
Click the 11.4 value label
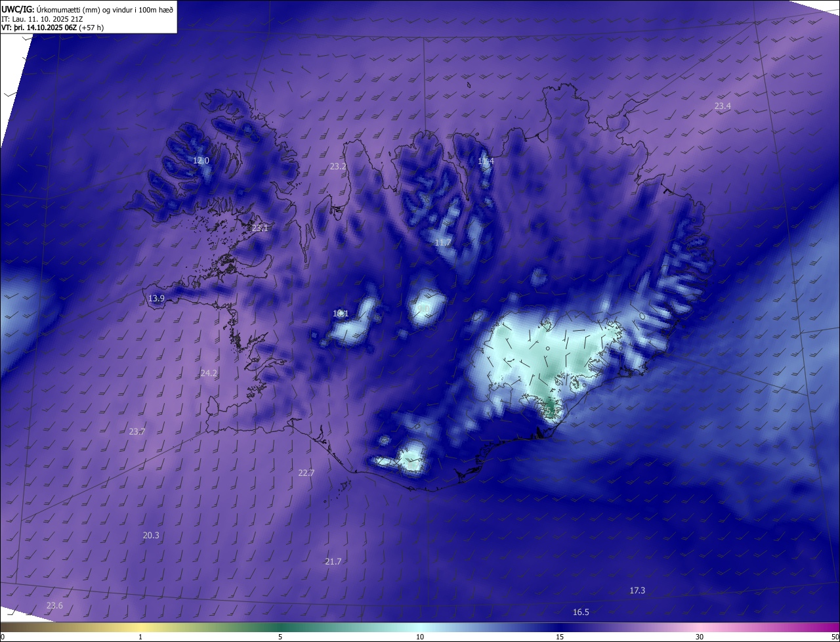coord(486,161)
